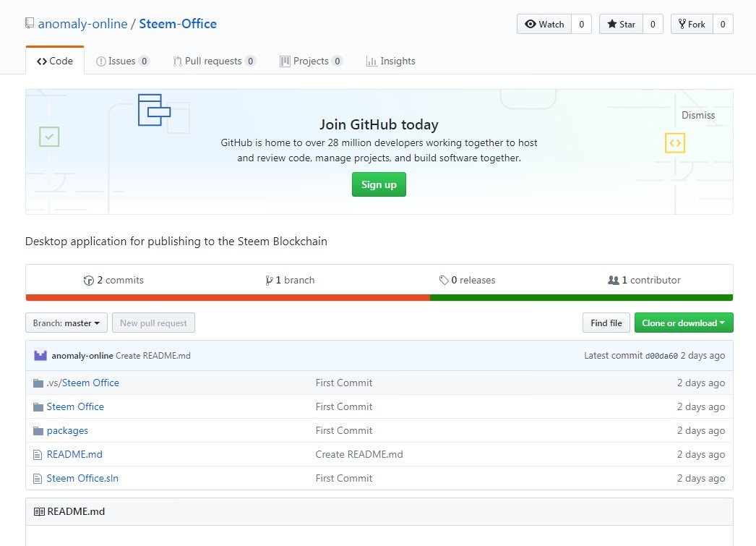Click First Commit message for .vs/Steem Office

(344, 383)
